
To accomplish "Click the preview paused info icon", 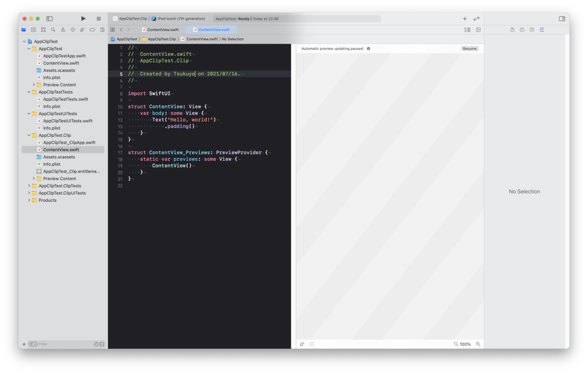I will tap(368, 49).
